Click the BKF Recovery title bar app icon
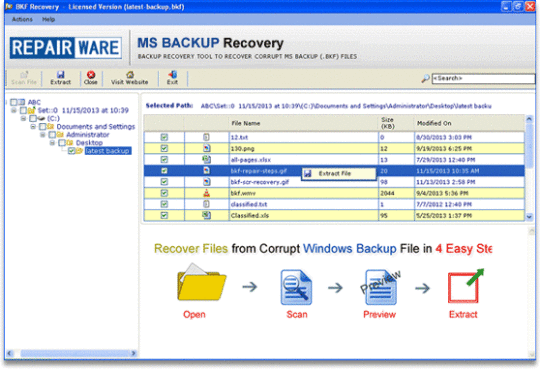 click(x=9, y=7)
